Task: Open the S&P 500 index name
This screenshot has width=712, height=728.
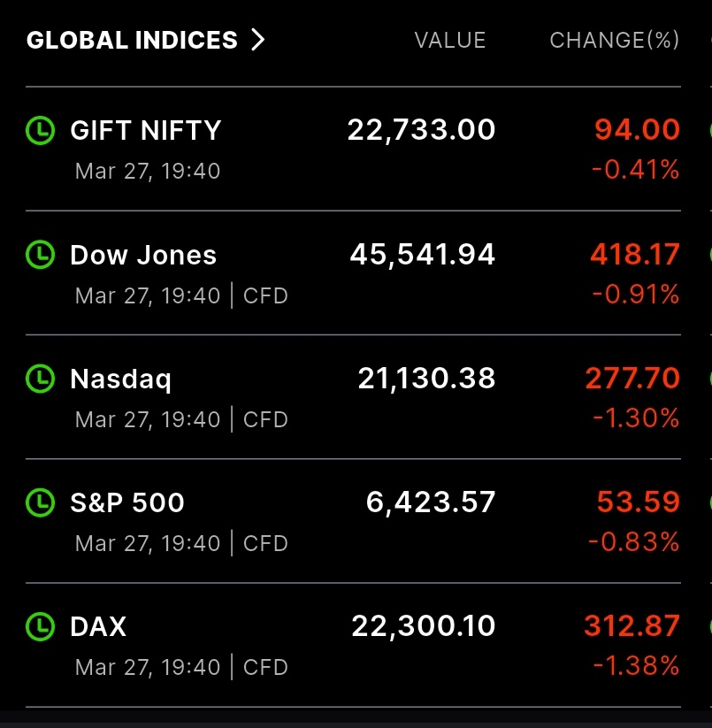Action: (x=127, y=502)
